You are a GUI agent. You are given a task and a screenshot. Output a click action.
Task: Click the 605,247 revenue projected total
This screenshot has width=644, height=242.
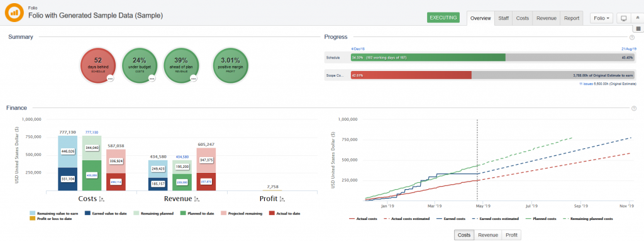coord(206,145)
